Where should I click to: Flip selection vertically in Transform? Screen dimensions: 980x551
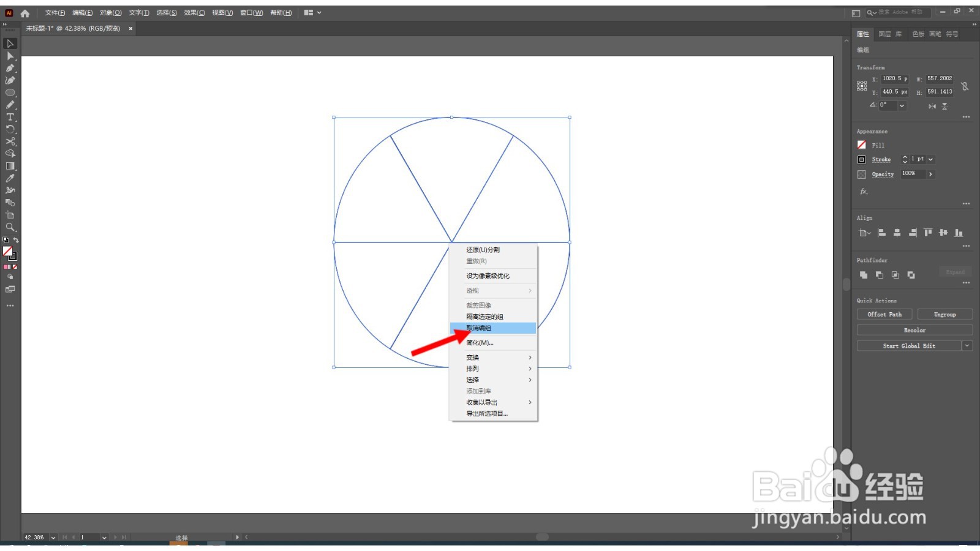(x=944, y=106)
